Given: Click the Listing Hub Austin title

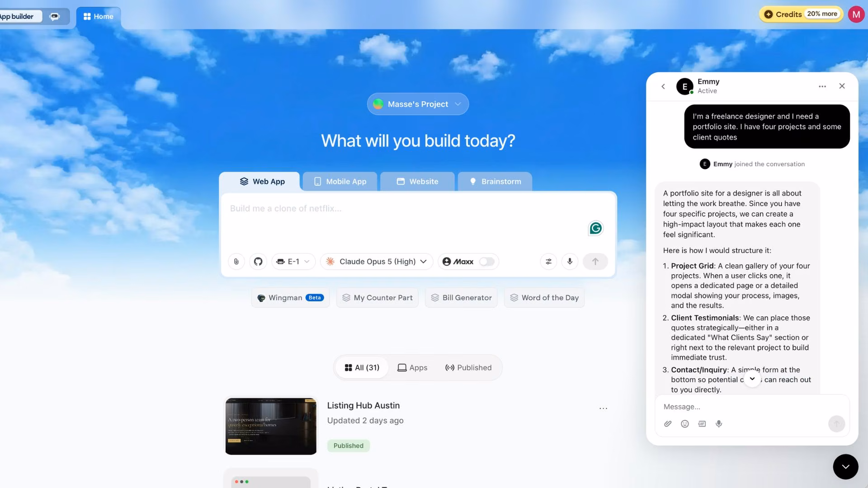Looking at the screenshot, I should coord(363,406).
